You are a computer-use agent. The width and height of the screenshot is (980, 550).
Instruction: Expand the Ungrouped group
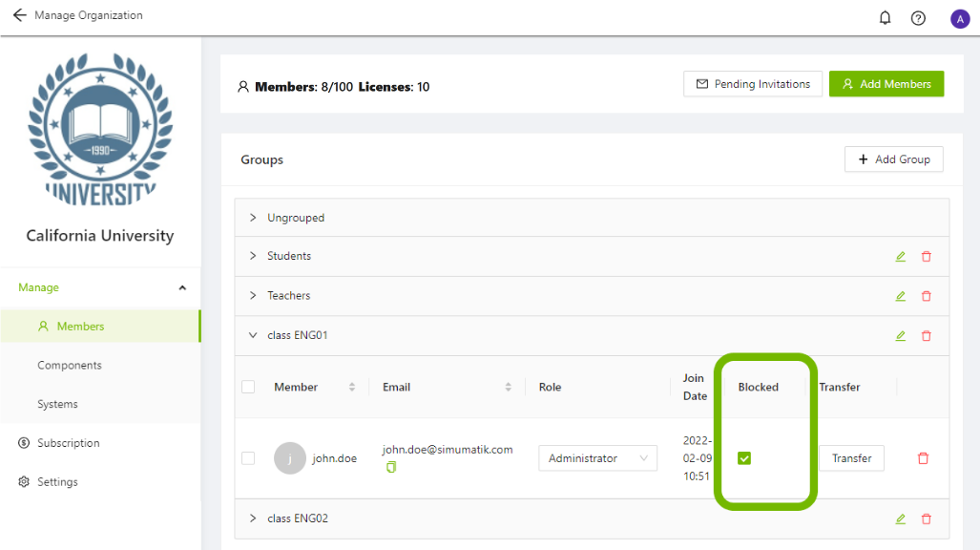click(253, 218)
